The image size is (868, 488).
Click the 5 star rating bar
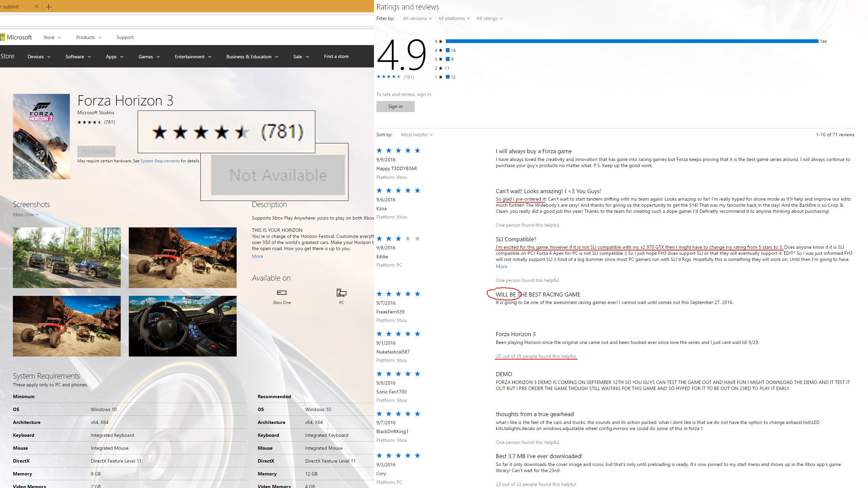632,41
